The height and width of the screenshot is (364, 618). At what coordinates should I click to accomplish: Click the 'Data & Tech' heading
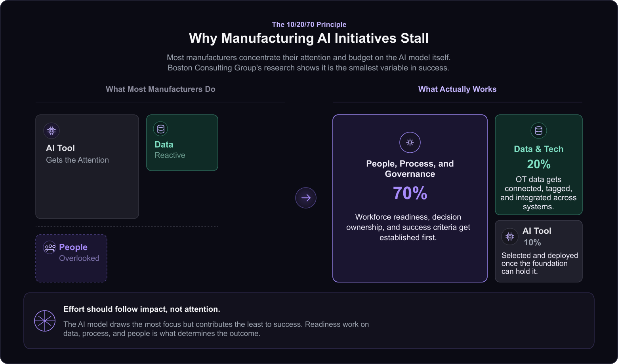tap(539, 149)
